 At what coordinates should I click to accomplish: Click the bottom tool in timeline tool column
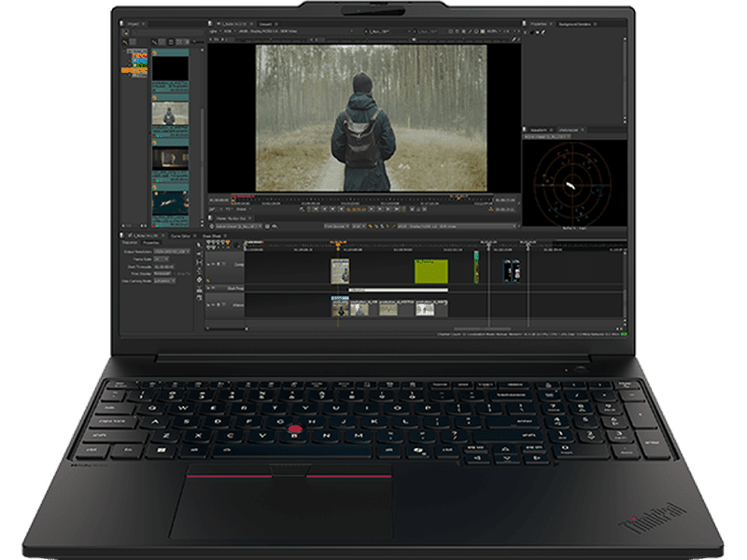(199, 298)
